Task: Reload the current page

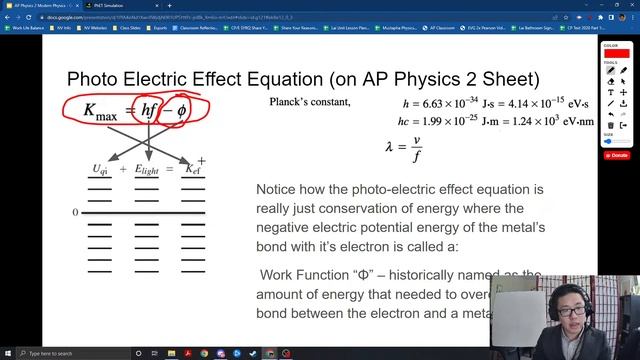Action: (x=29, y=18)
